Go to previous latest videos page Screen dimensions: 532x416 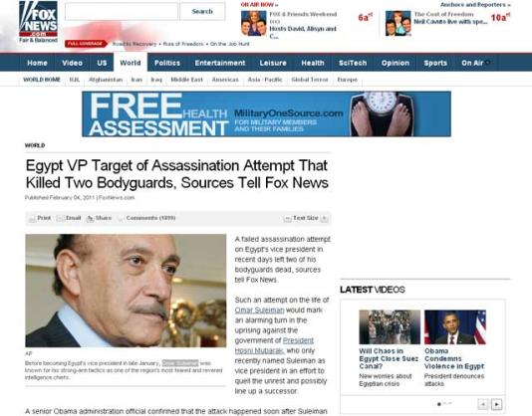coord(483,404)
